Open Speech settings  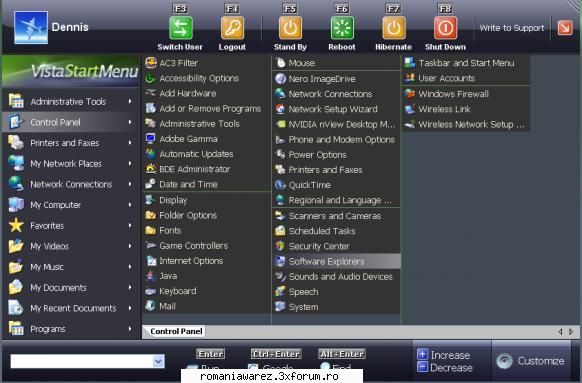[x=337, y=292]
